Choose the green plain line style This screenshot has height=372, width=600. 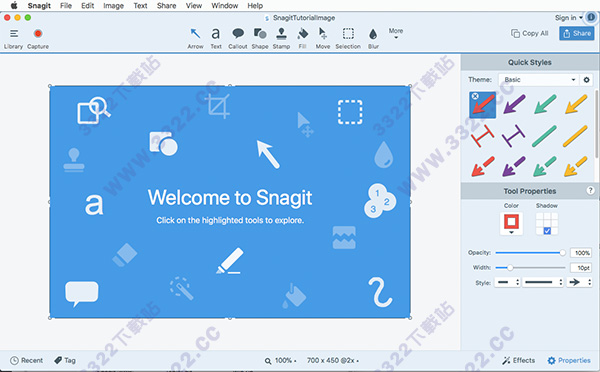click(x=544, y=136)
